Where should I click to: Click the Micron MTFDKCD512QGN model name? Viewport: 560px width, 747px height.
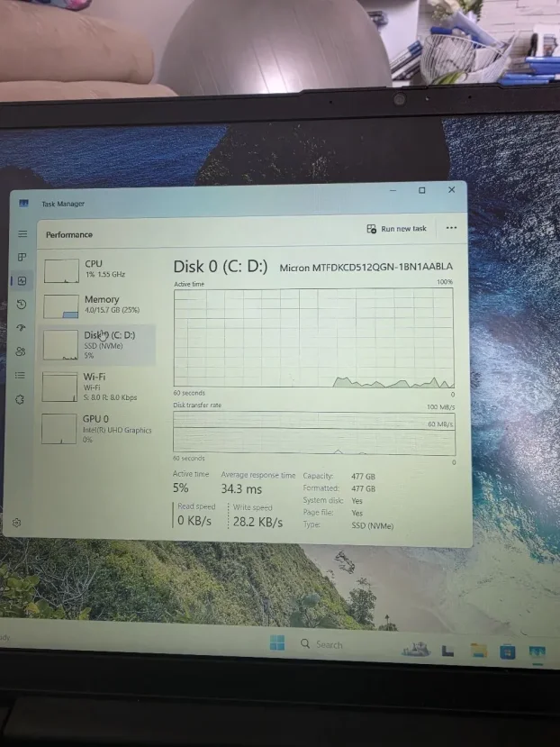coord(366,268)
